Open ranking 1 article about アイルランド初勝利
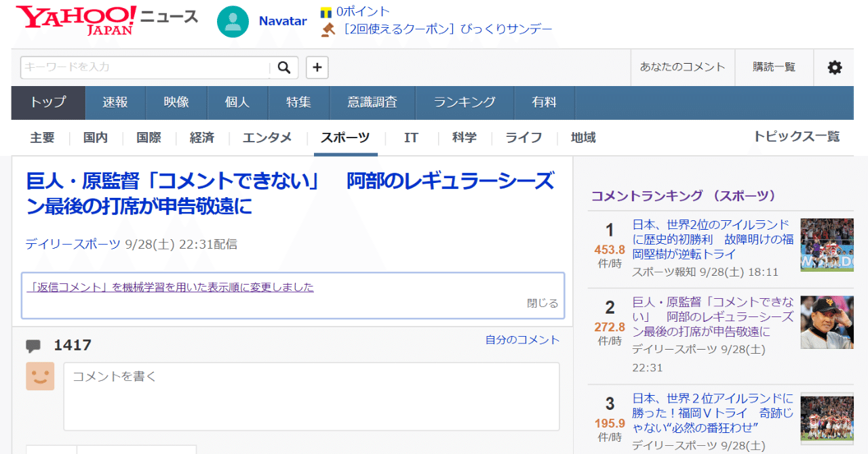 [713, 239]
